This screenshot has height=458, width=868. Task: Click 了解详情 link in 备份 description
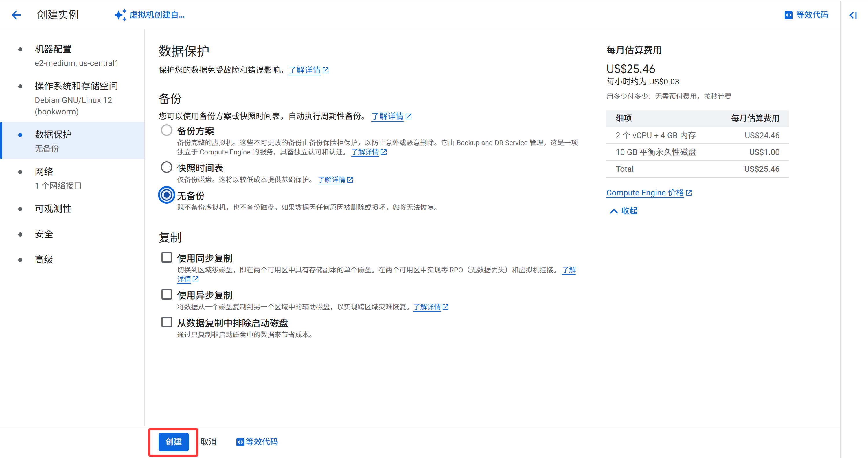(387, 116)
